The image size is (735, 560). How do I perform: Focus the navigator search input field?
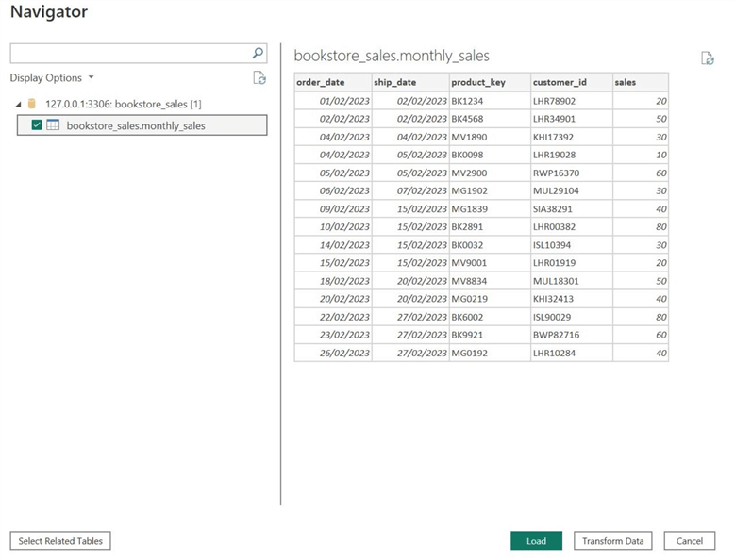click(x=129, y=54)
